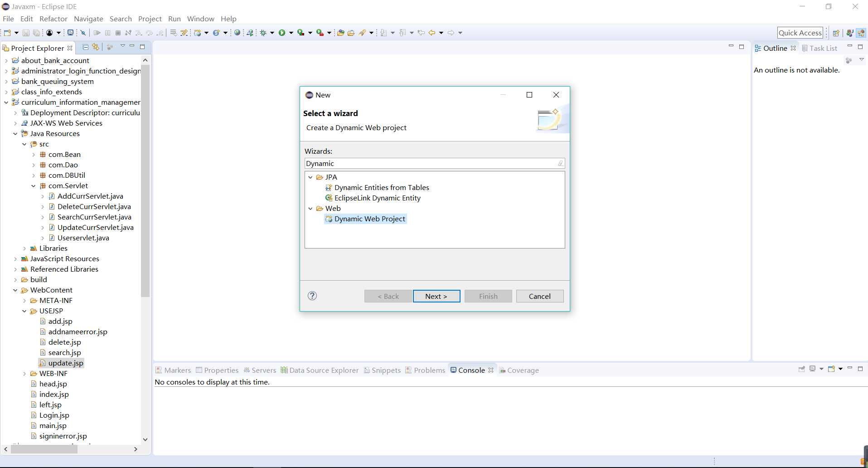Screen dimensions: 868x468
Task: Select Dynamic Entities from Tables wizard
Action: pyautogui.click(x=377, y=188)
